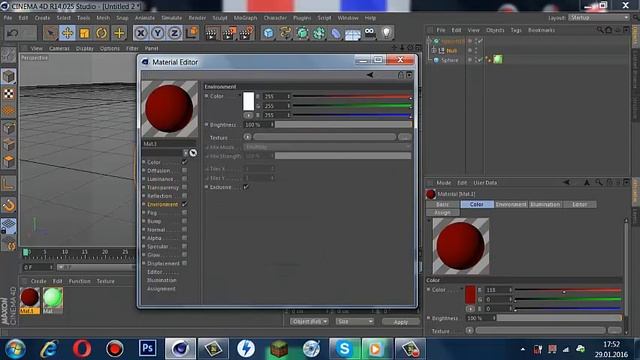640x360 pixels.
Task: Open the Deformer tool icon
Action: click(336, 33)
